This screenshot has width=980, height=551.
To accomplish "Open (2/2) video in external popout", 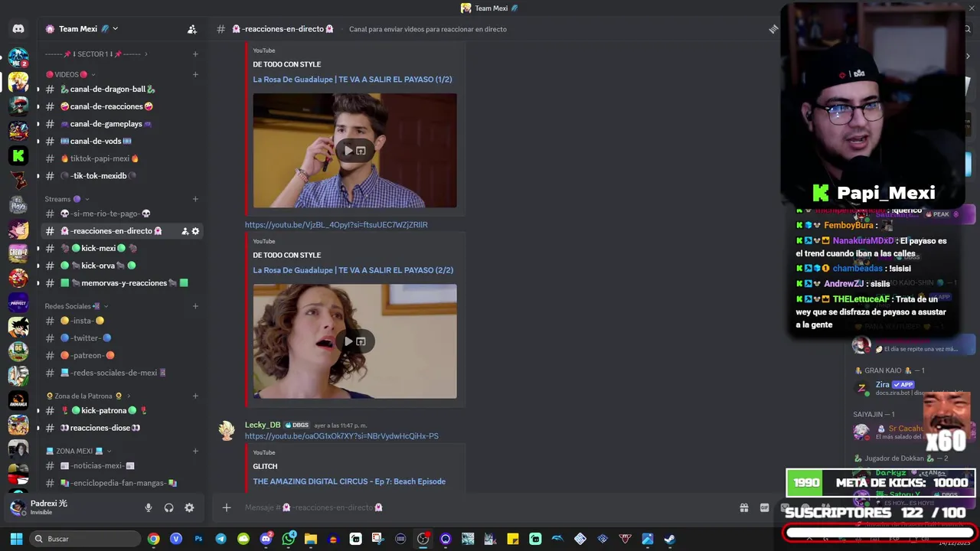I will tap(361, 341).
